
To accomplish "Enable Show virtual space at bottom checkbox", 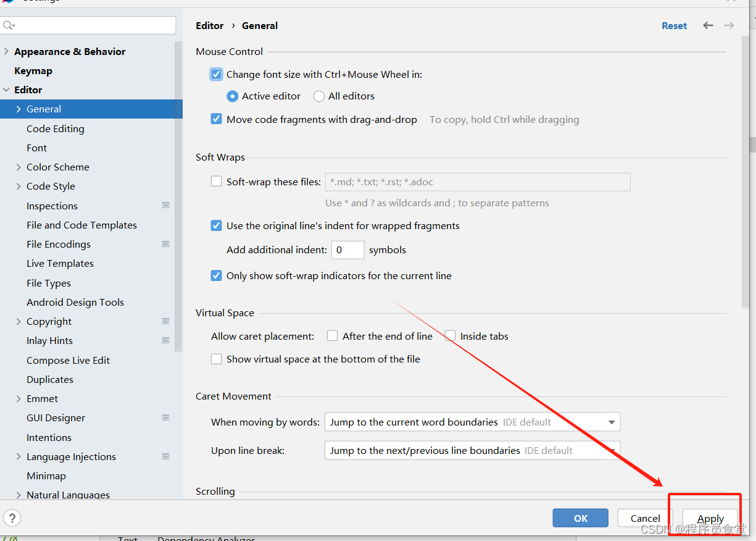I will coord(216,359).
